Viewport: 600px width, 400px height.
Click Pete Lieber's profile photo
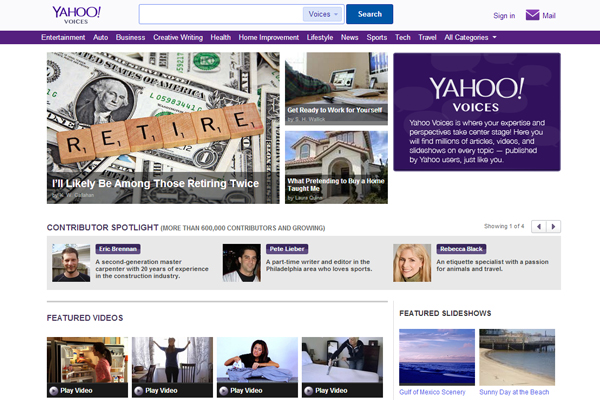241,263
